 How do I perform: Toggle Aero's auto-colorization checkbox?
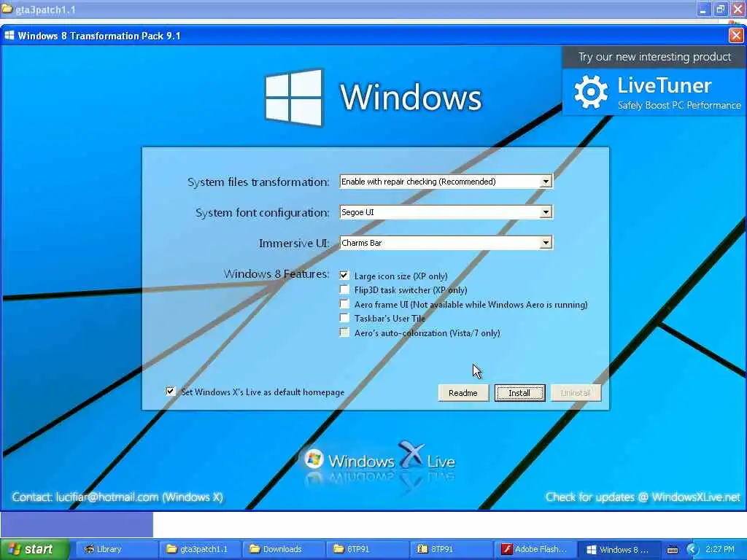(344, 332)
